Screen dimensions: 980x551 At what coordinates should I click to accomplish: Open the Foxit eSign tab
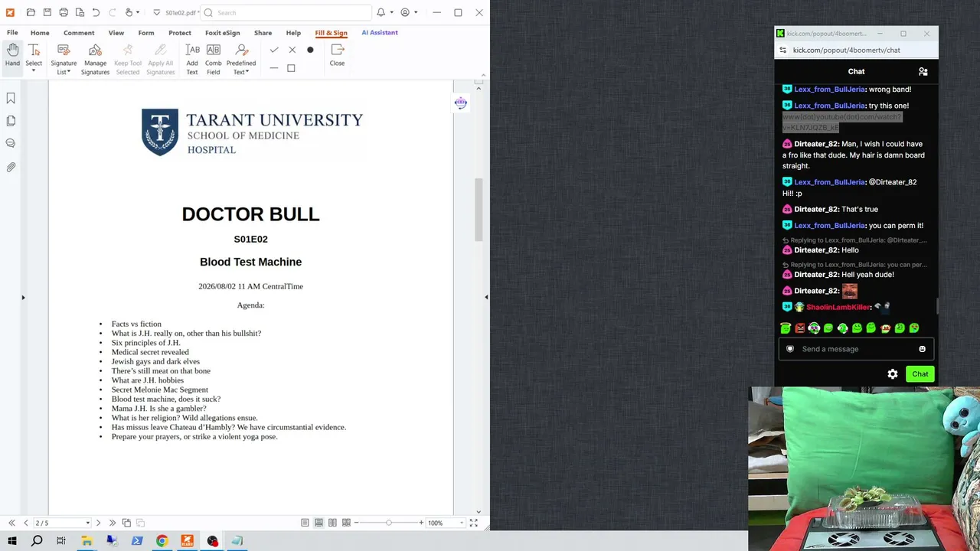(x=223, y=33)
